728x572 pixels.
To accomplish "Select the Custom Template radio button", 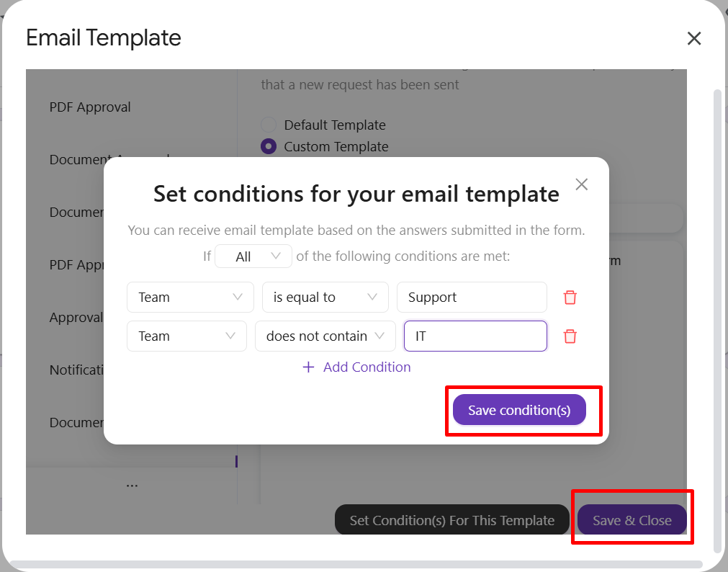I will (x=269, y=146).
